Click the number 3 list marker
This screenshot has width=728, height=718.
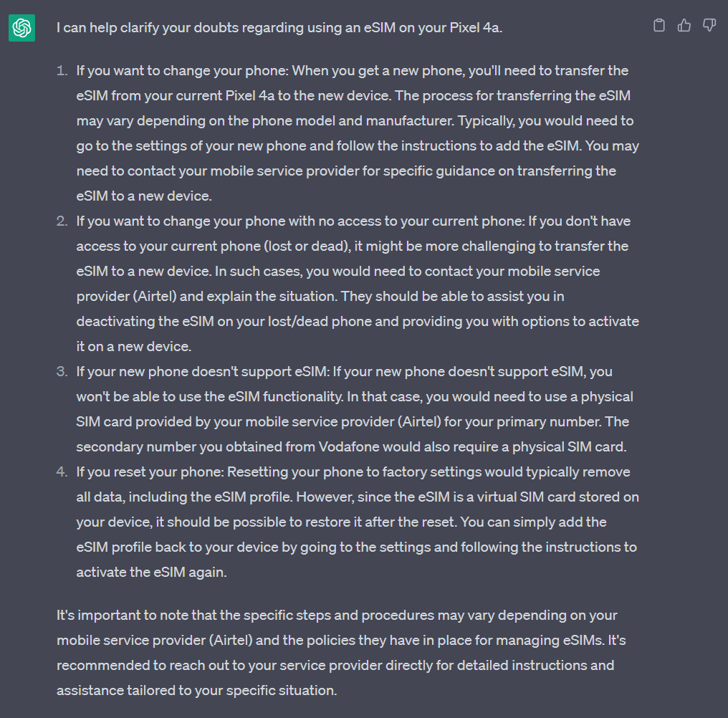point(62,372)
